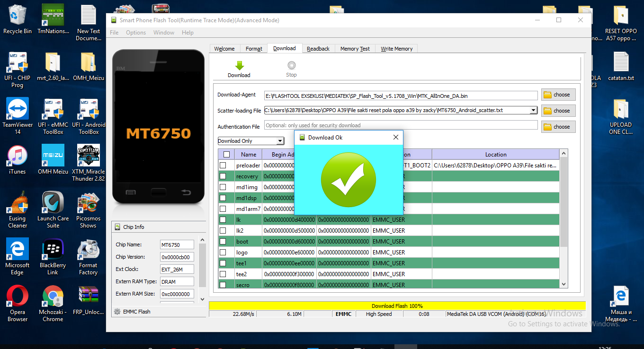
Task: Open Eusing Cleaner desktop icon
Action: pos(18,202)
